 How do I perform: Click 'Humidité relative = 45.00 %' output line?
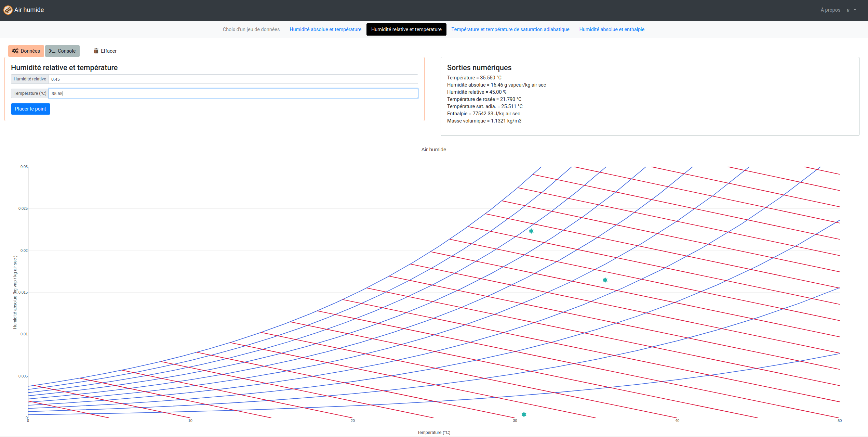click(x=477, y=92)
